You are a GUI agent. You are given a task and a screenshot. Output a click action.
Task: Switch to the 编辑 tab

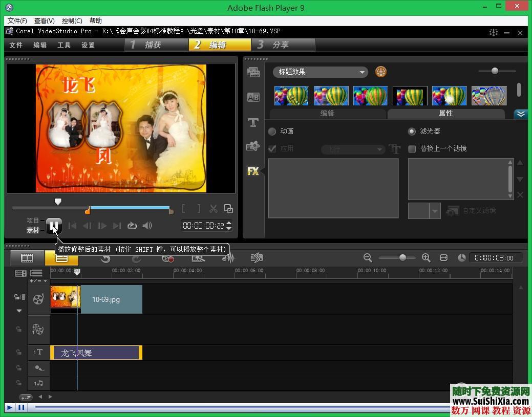(327, 114)
